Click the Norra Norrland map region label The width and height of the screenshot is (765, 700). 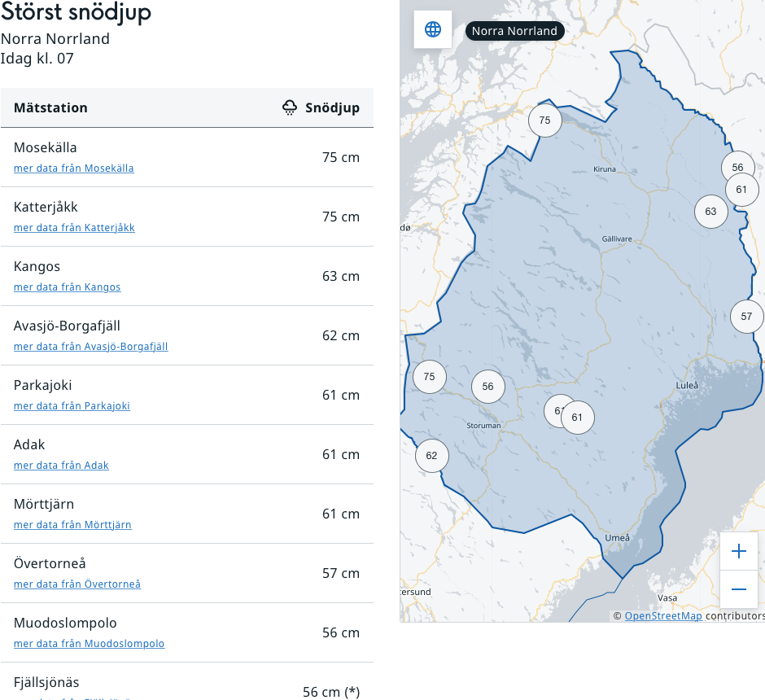click(x=514, y=31)
